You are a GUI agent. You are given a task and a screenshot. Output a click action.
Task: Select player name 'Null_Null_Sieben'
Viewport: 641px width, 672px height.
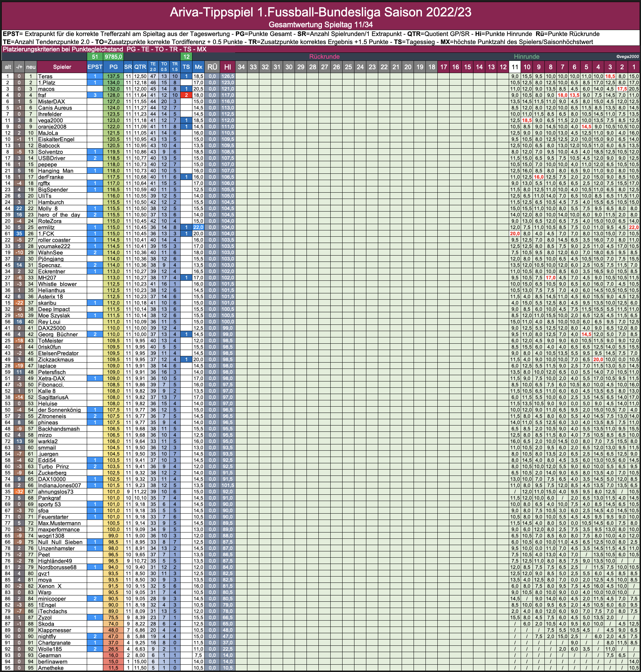click(x=60, y=542)
